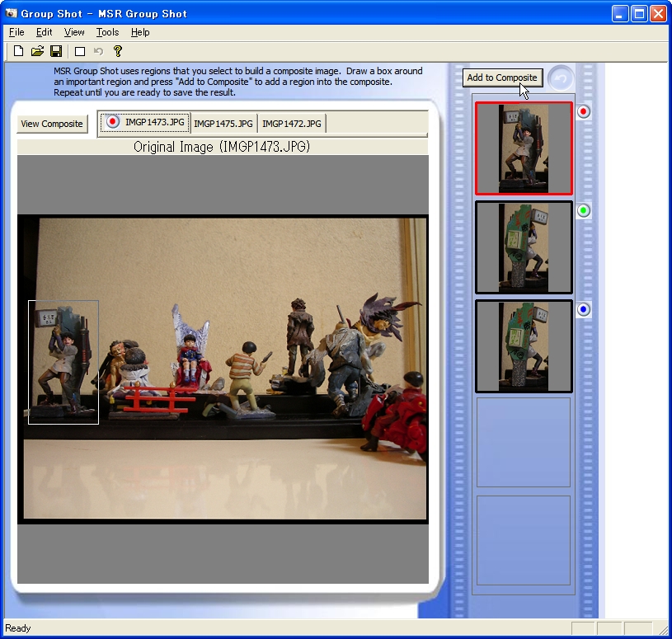Click the Add to Composite button
The height and width of the screenshot is (639, 672).
(502, 78)
